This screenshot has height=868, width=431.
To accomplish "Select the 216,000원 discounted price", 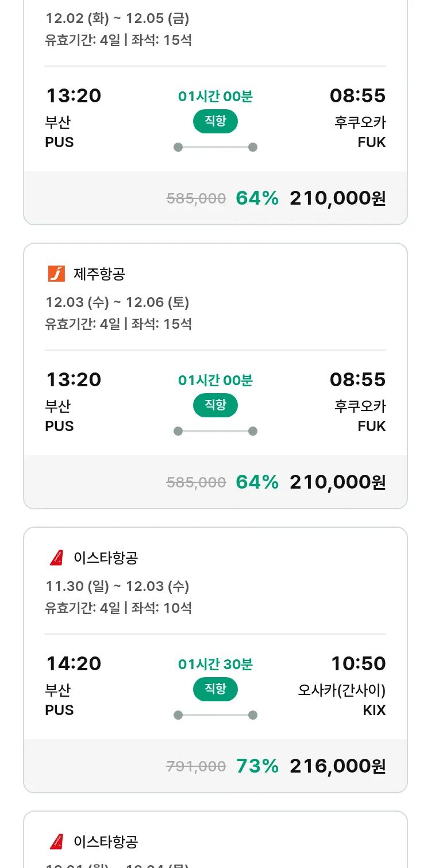I will [x=337, y=766].
